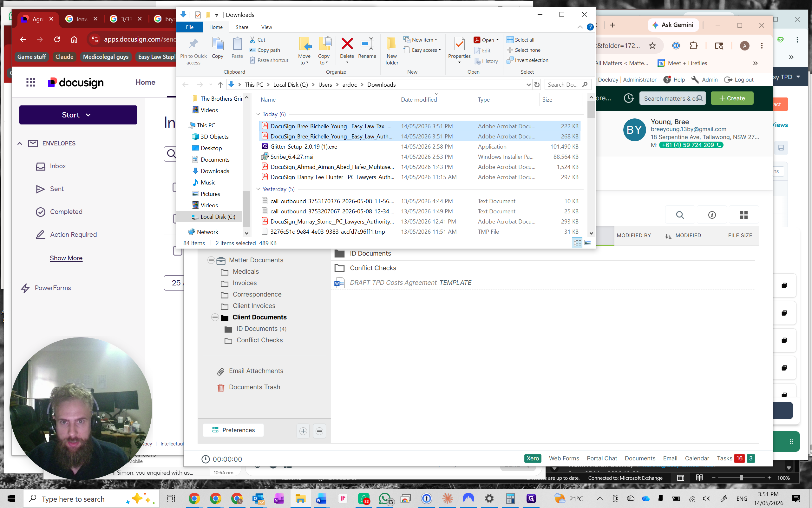Screen dimensions: 812x508
Task: Click the Paste icon in File Explorer
Action: click(x=237, y=48)
